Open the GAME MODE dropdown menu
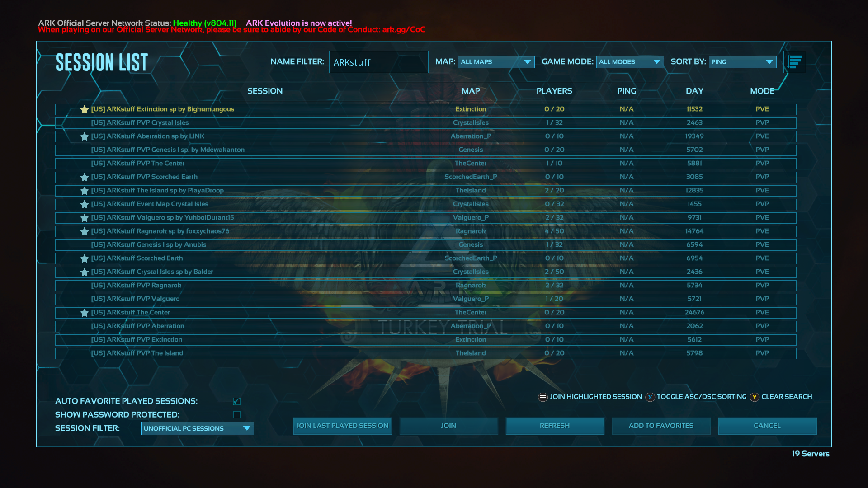Screen dimensions: 868x488 (x=629, y=61)
